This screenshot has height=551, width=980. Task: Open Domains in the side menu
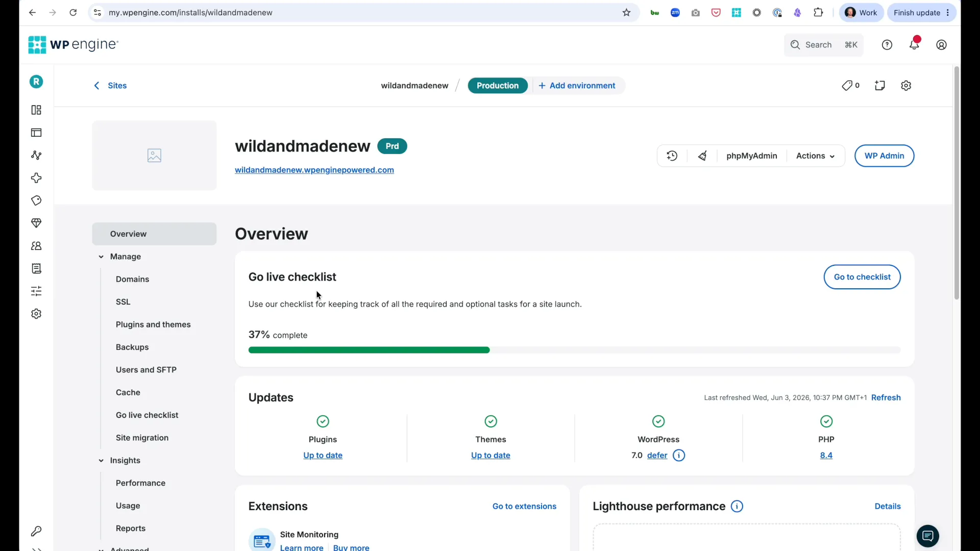coord(133,280)
